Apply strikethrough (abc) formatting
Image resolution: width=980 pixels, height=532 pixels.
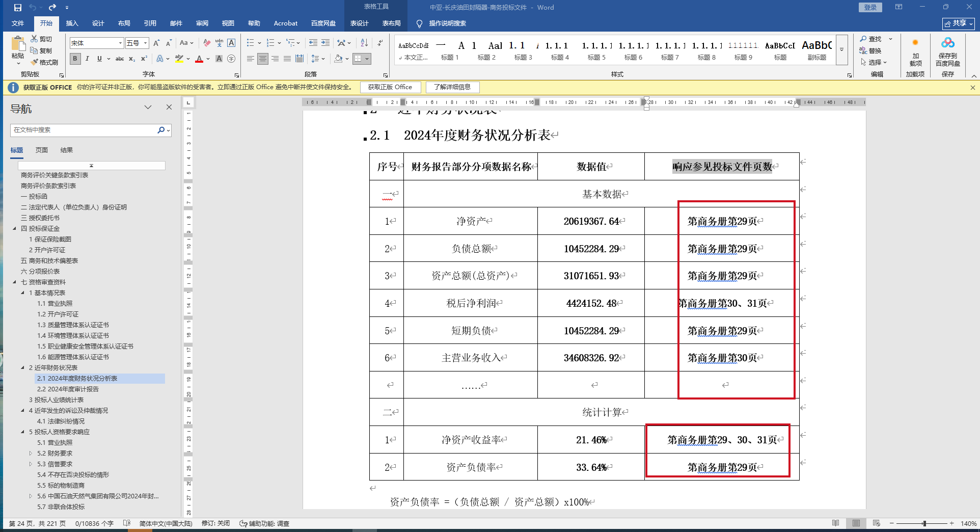pos(120,59)
